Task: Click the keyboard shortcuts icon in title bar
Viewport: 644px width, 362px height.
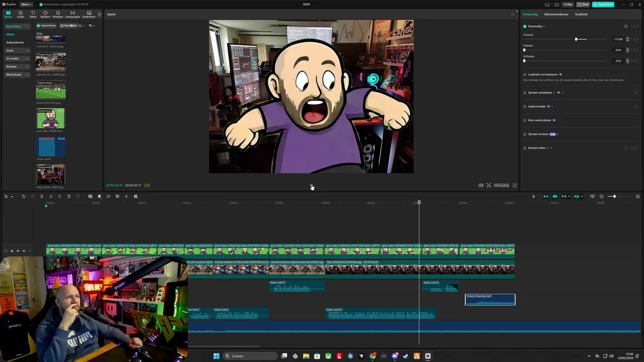Action: pos(557,5)
